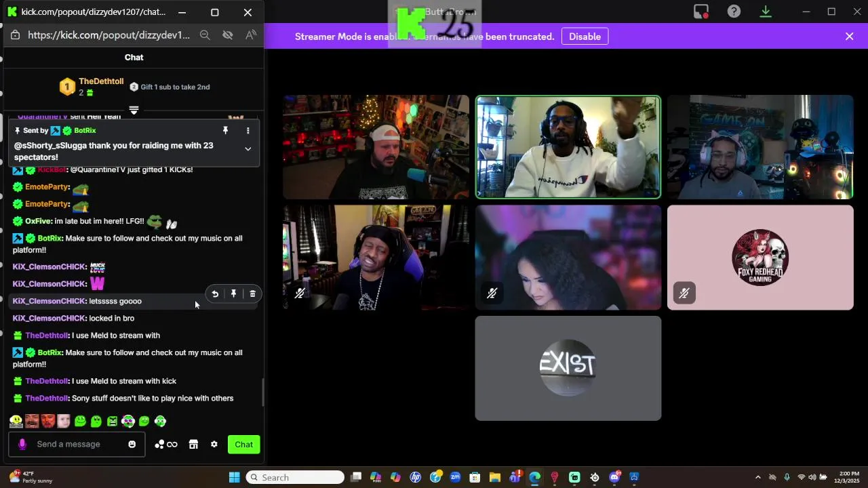This screenshot has height=488, width=868.
Task: Dismiss the Streamer Mode banner
Action: coord(849,37)
